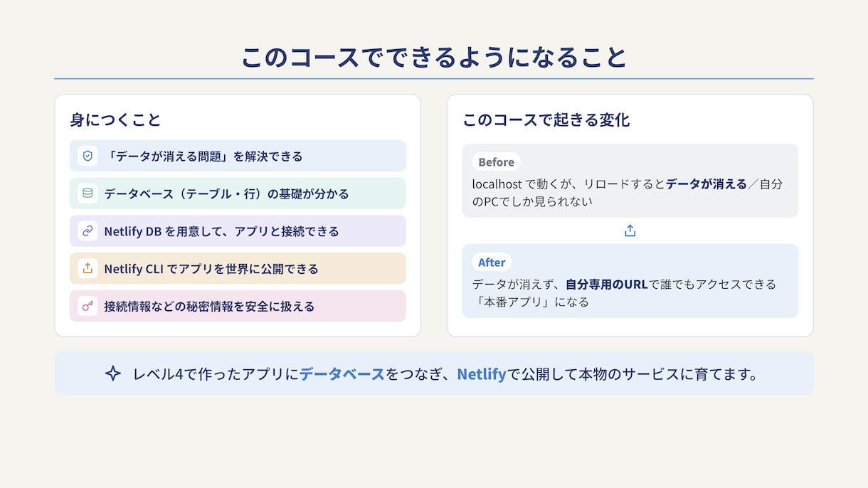This screenshot has height=488, width=868.
Task: Click the Before badge label
Action: coord(496,162)
